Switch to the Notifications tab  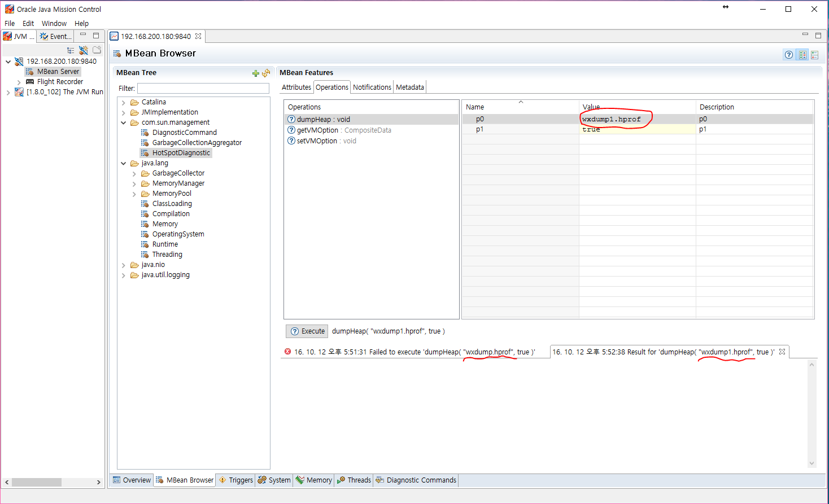click(x=372, y=87)
